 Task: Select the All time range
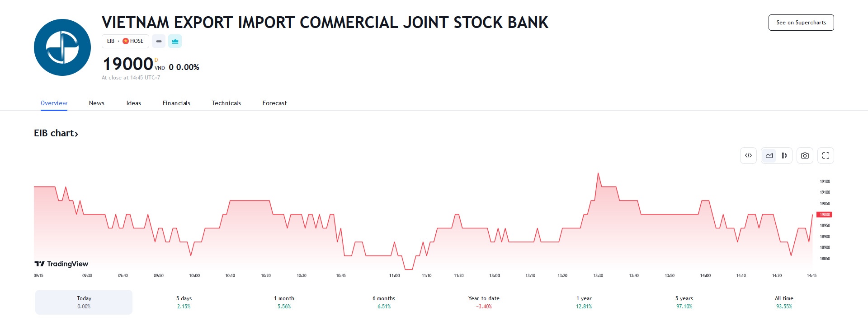point(784,302)
